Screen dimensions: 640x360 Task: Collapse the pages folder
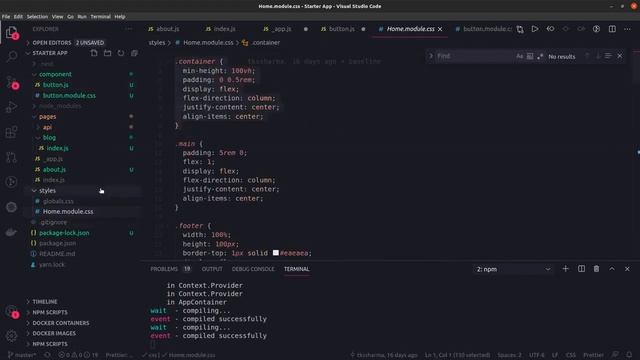(x=47, y=117)
